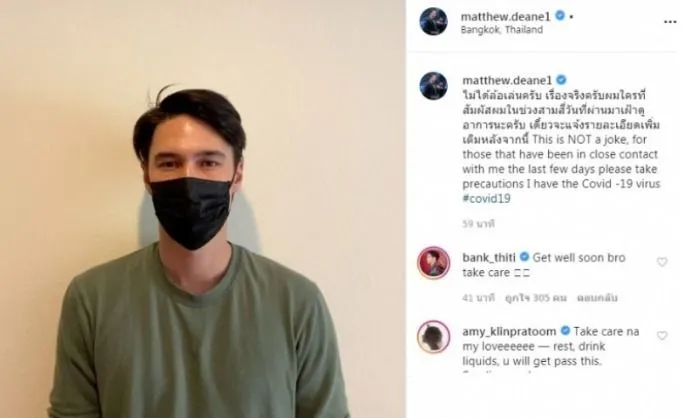Open matthew.deane1 avatar beside the caption
The image size is (688, 418).
point(433,86)
